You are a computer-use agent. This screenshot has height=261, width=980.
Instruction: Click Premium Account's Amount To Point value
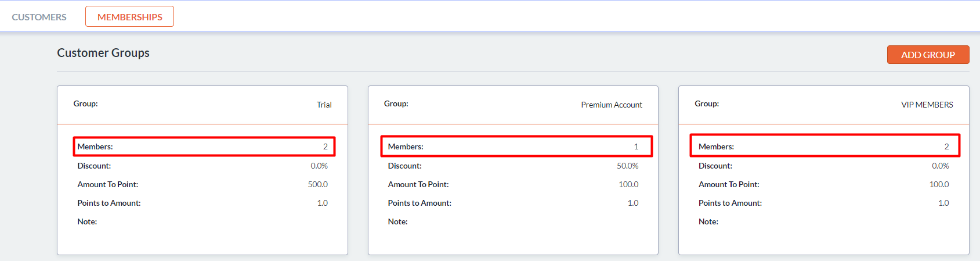pos(628,184)
